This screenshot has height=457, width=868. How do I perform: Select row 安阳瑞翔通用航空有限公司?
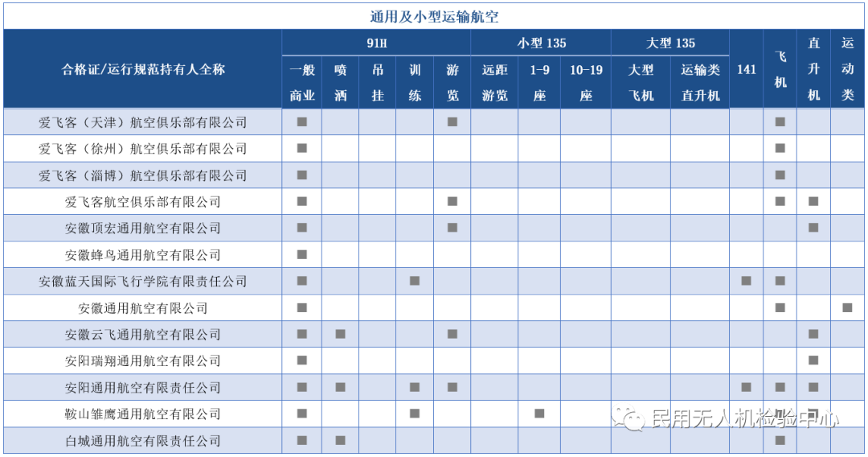tap(434, 360)
